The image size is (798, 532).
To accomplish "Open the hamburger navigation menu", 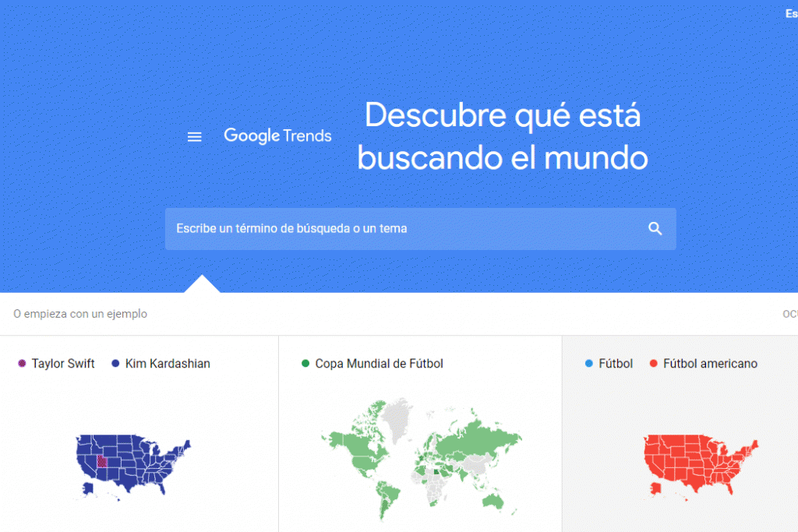I will pyautogui.click(x=194, y=136).
